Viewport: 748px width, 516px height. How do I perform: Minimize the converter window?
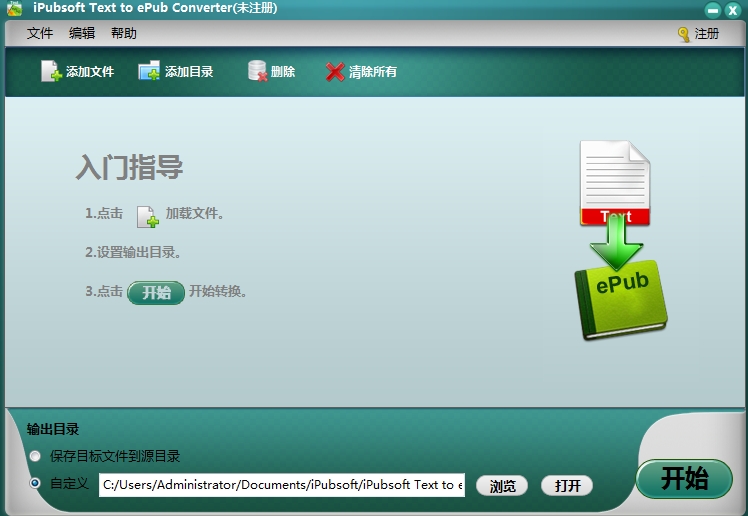tap(713, 10)
